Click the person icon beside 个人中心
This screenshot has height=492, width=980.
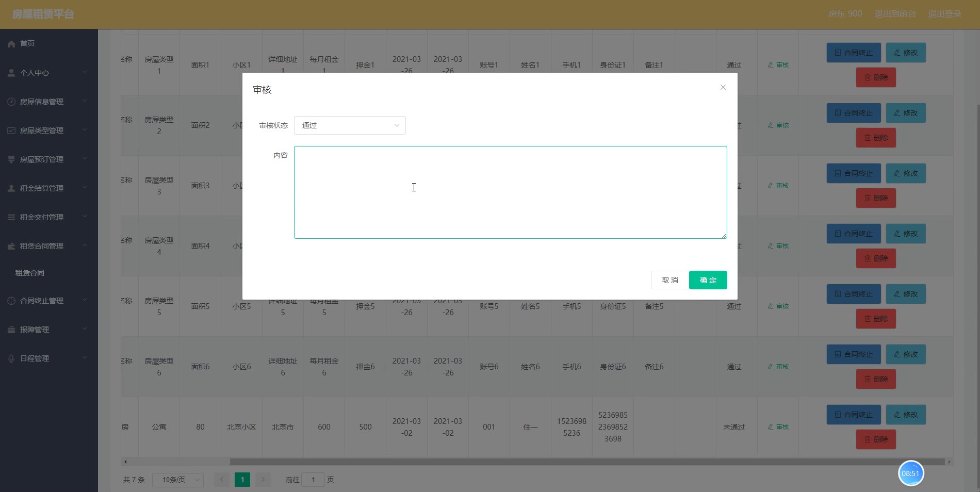11,73
